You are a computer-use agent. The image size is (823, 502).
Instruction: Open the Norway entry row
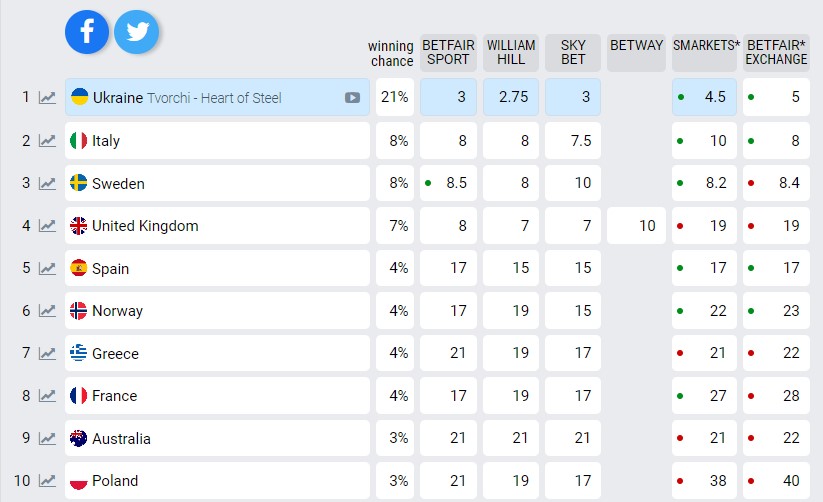[x=217, y=311]
